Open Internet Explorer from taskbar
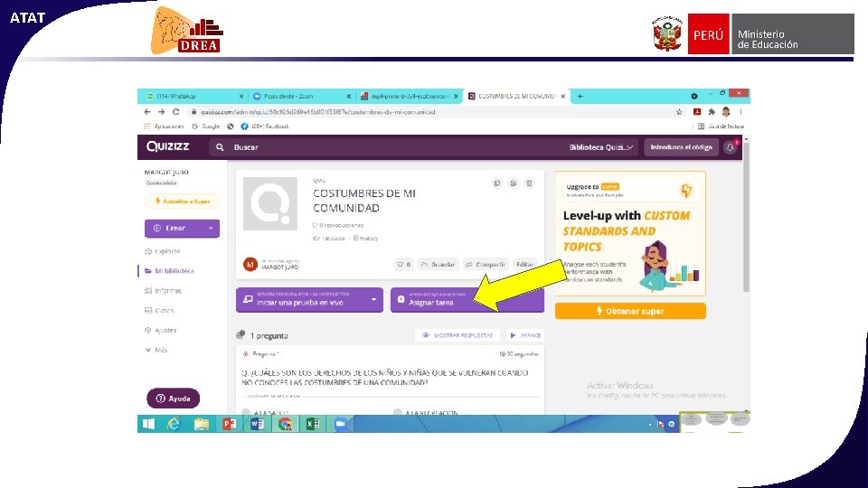 [174, 424]
